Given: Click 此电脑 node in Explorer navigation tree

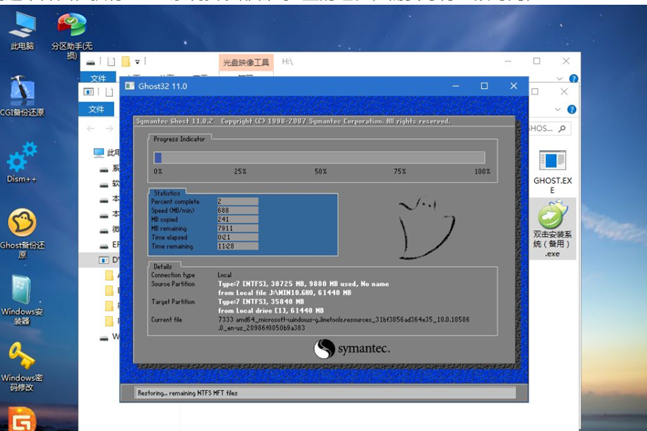Looking at the screenshot, I should point(106,153).
